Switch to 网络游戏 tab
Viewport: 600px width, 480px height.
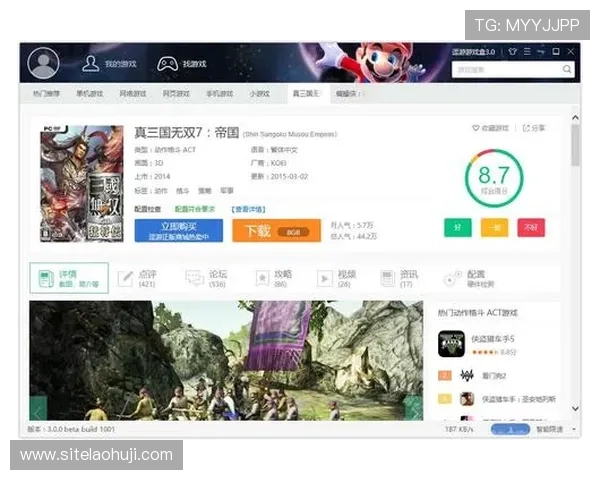tap(133, 93)
